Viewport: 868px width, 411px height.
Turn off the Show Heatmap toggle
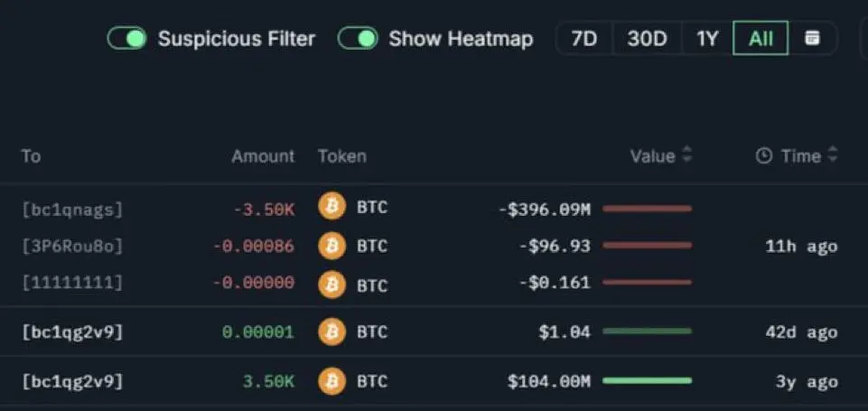(358, 38)
